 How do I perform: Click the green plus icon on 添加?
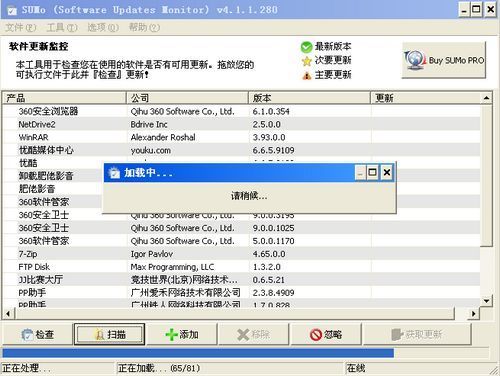click(171, 335)
